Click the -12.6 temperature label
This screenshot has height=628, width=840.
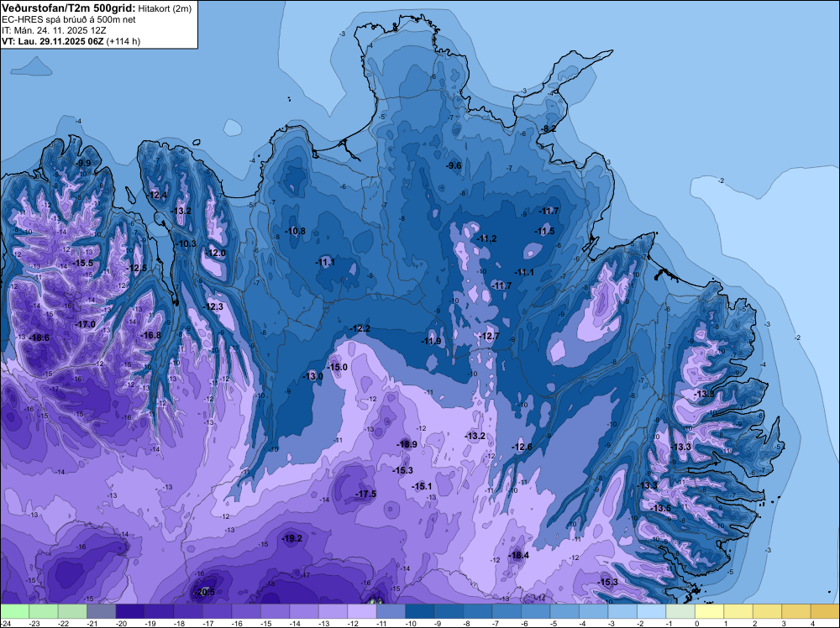pyautogui.click(x=522, y=447)
